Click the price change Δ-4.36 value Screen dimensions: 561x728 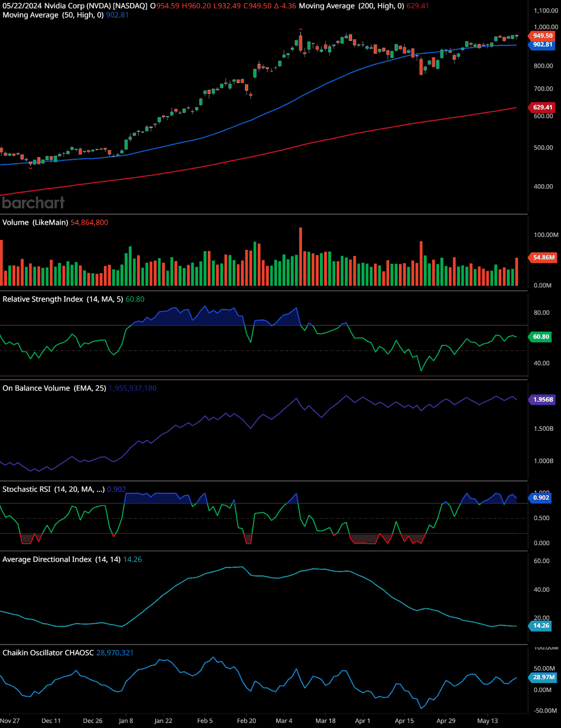pos(285,6)
